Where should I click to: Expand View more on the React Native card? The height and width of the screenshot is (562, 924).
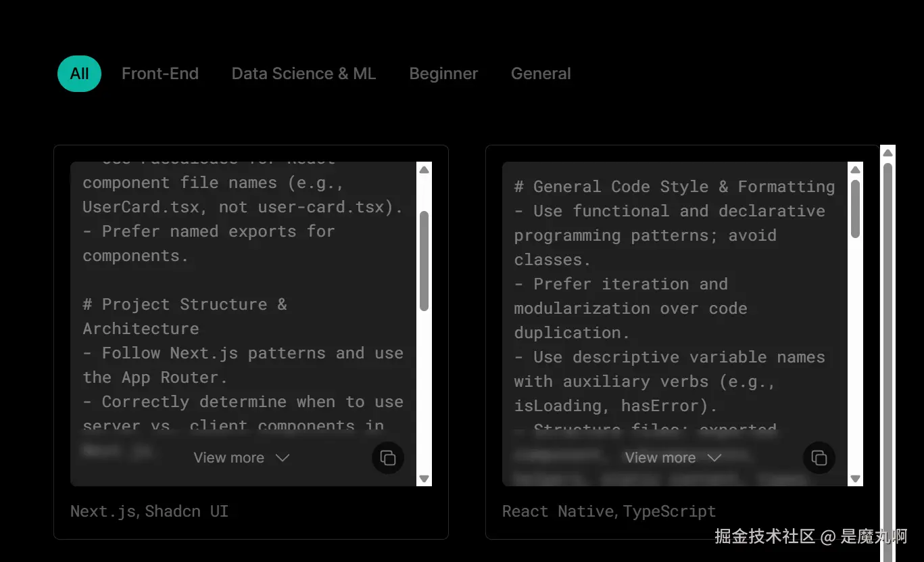tap(673, 458)
